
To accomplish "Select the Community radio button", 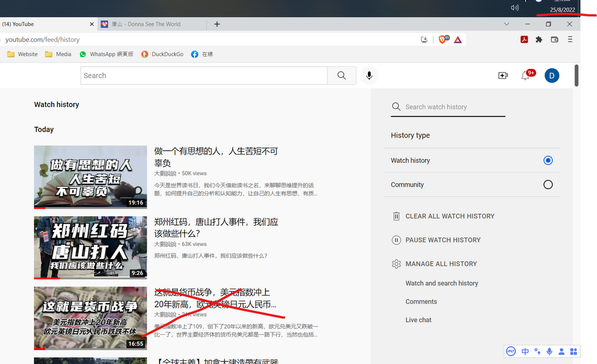I will tap(548, 184).
